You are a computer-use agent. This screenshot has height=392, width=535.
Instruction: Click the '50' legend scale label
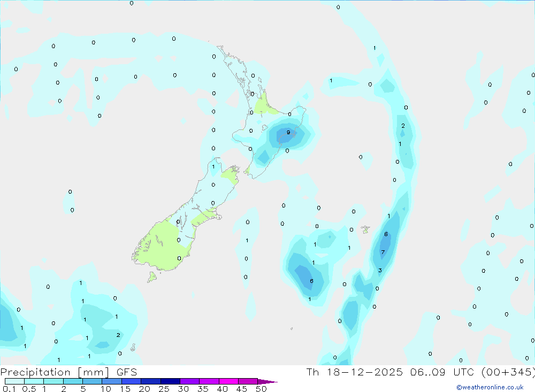[x=262, y=389]
